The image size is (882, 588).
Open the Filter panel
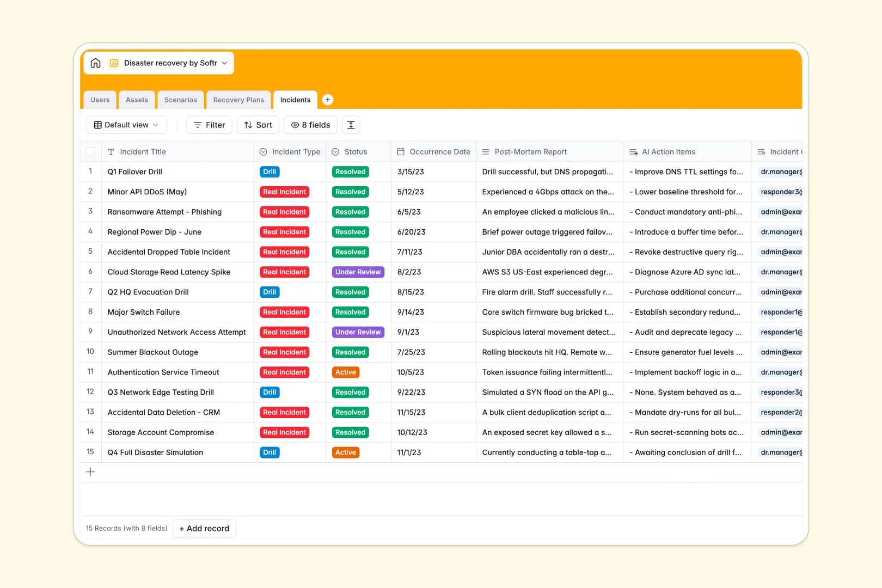point(209,125)
